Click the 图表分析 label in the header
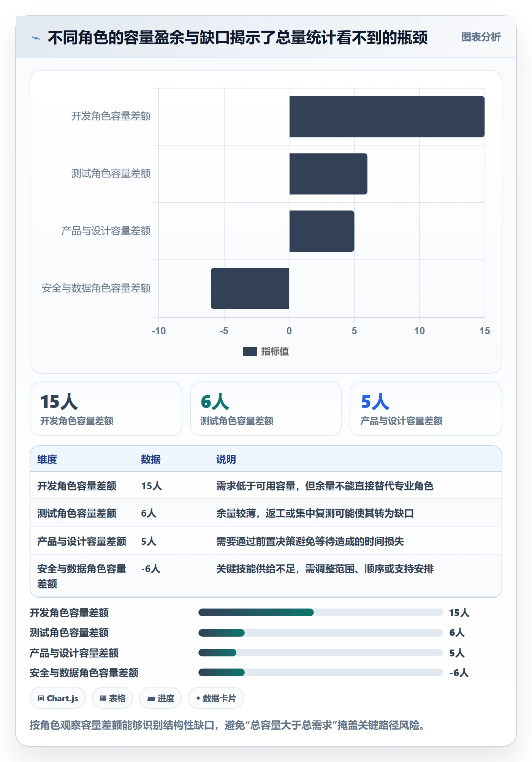Screen dimensions: 532x762 481,37
